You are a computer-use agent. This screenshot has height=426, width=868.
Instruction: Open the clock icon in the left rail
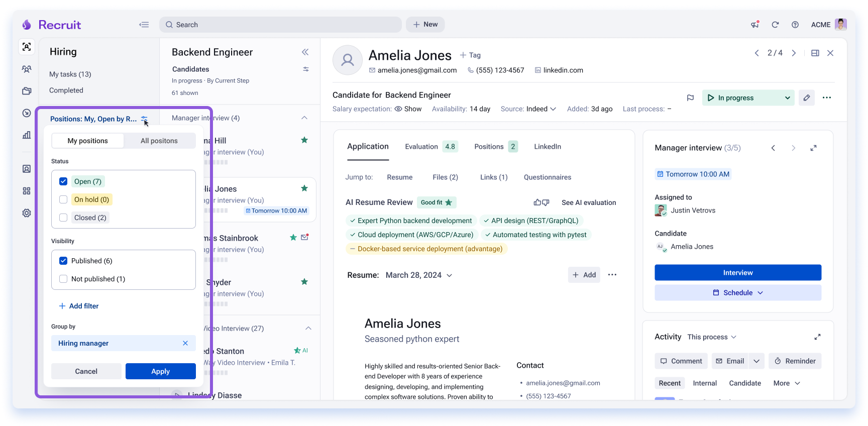[27, 113]
